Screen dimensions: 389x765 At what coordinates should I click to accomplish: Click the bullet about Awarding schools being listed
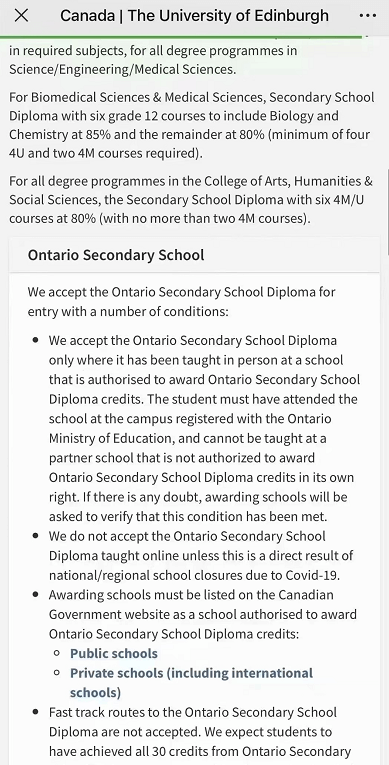203,614
